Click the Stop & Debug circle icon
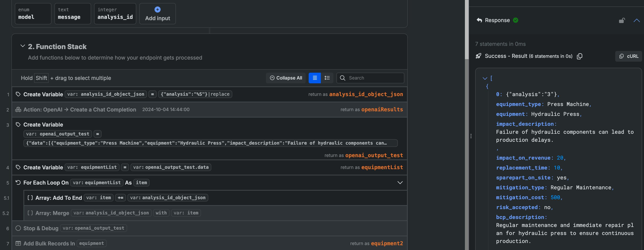This screenshot has height=250, width=644. tap(18, 228)
